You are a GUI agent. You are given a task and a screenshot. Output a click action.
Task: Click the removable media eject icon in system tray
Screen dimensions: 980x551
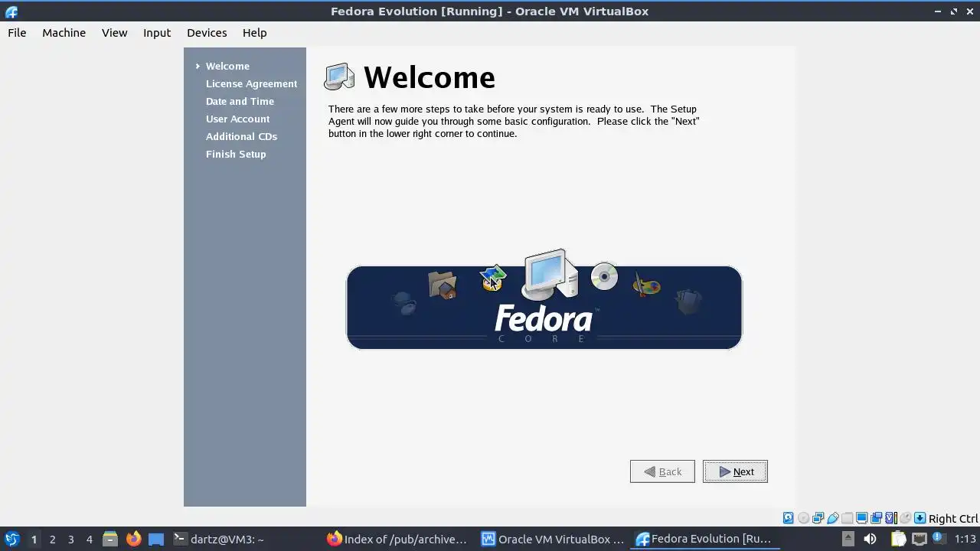point(848,539)
